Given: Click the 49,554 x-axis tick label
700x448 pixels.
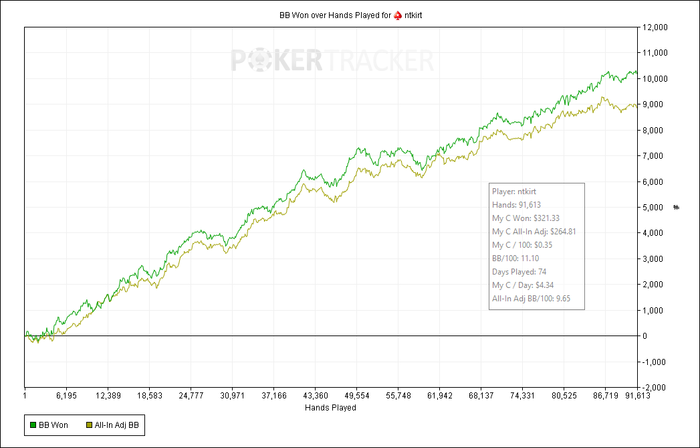Looking at the screenshot, I should click(x=356, y=395).
